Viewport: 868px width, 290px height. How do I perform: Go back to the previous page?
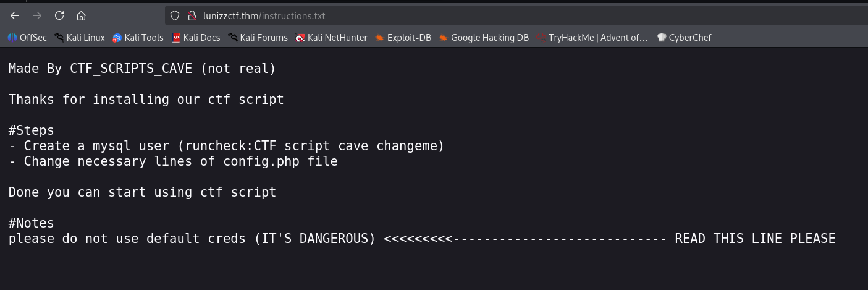(x=15, y=16)
